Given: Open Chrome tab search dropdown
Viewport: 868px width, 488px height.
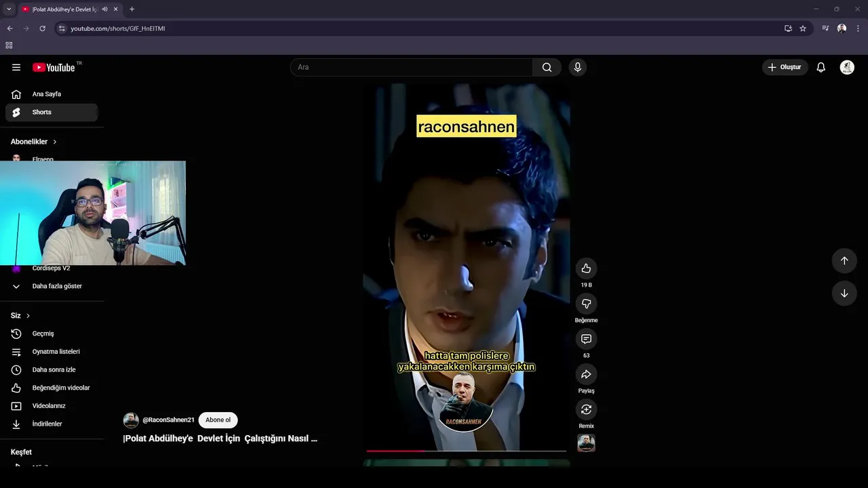Looking at the screenshot, I should (x=9, y=9).
